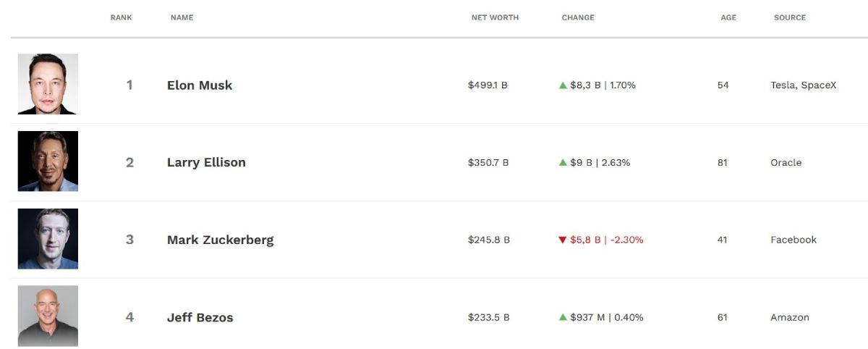
Task: Click the green up arrow in rank 1 row
Action: click(x=563, y=85)
